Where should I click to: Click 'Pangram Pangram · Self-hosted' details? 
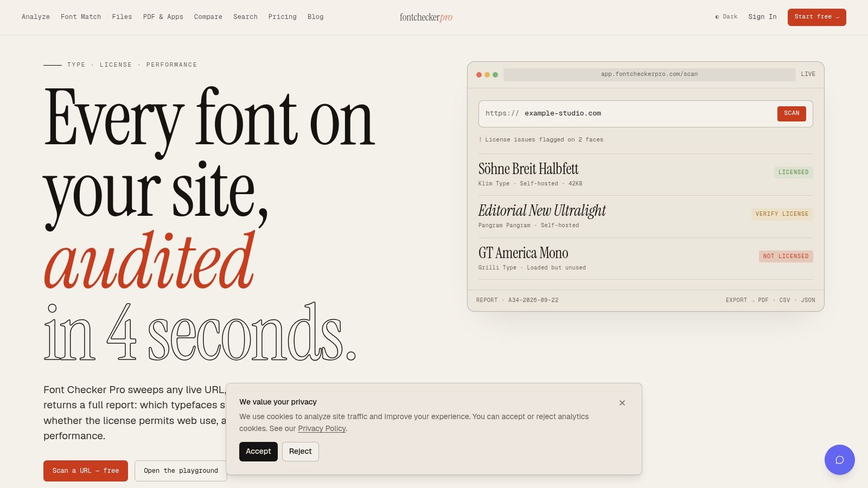click(528, 226)
